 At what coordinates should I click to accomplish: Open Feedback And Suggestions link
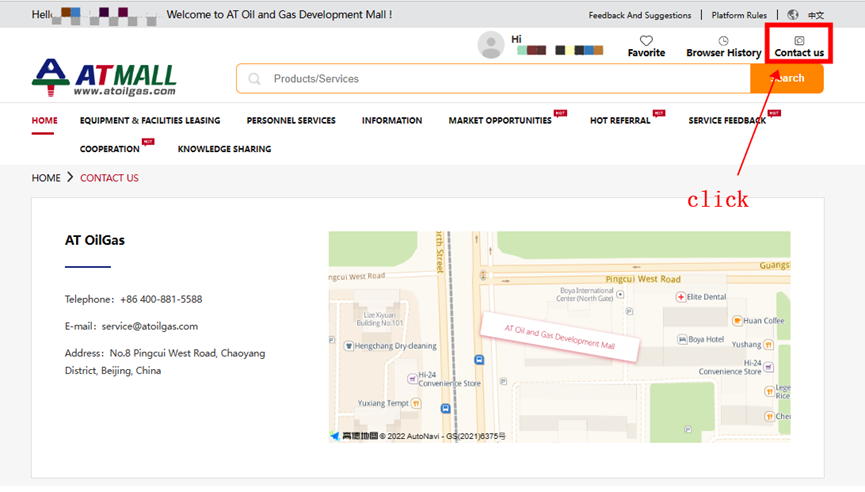[x=639, y=15]
